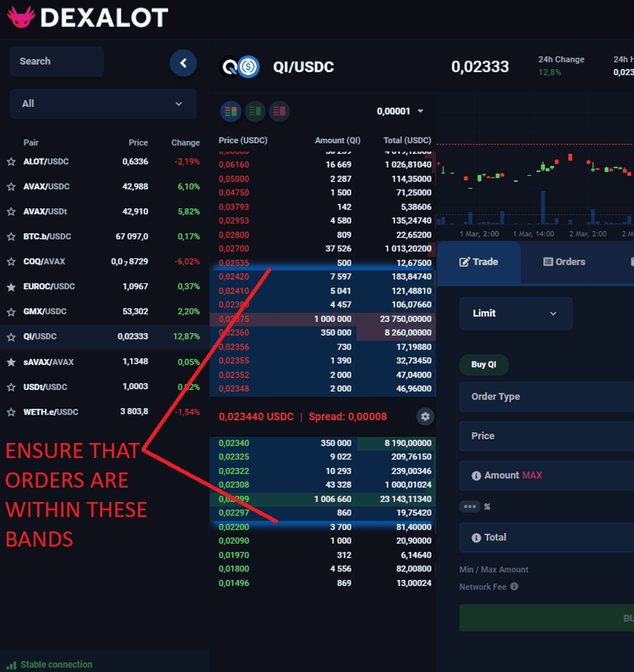The height and width of the screenshot is (672, 634).
Task: Click the percentage ellipsis button
Action: (x=470, y=506)
